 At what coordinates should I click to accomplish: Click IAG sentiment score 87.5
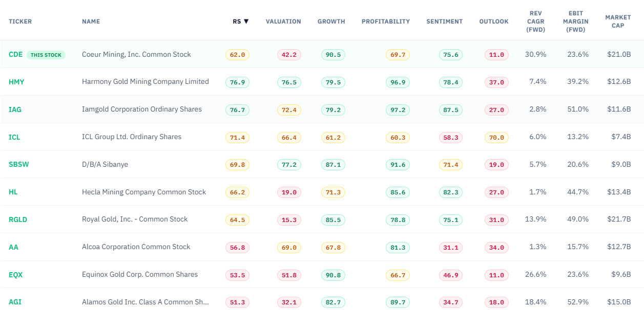tap(451, 110)
